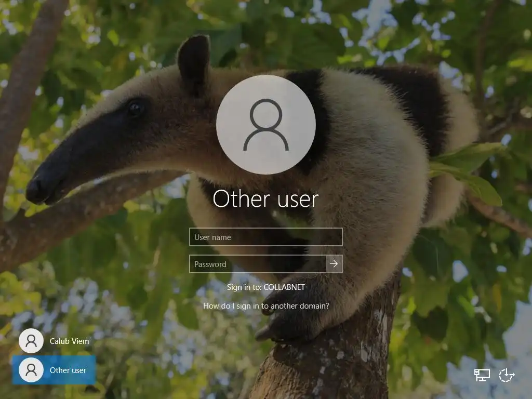Open the Ease of Access icon
This screenshot has height=399, width=532.
coord(507,375)
